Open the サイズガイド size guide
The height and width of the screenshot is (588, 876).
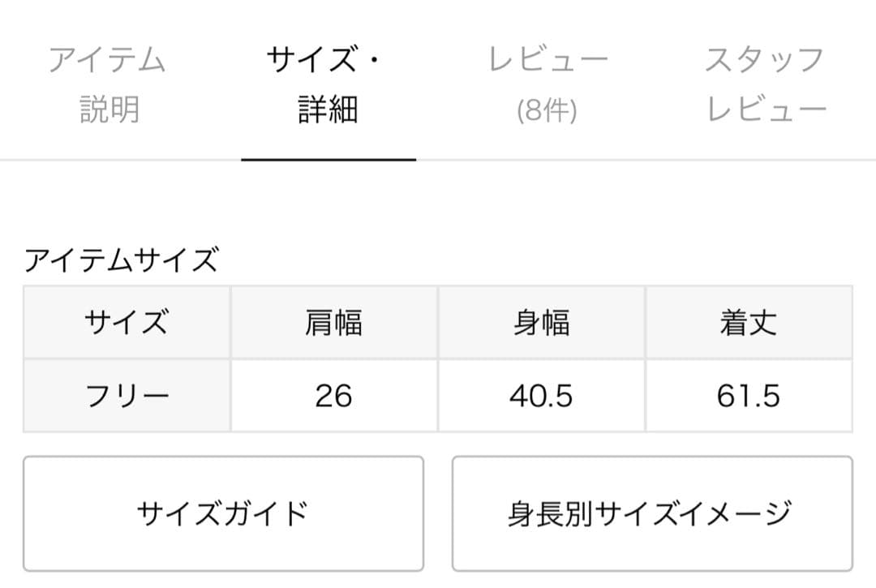coord(224,514)
